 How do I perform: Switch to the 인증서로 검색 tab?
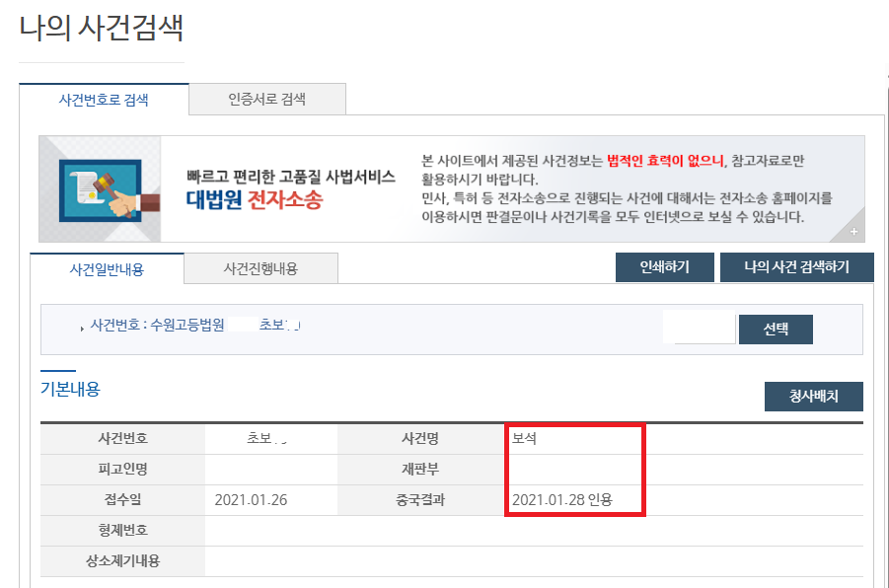[x=266, y=99]
